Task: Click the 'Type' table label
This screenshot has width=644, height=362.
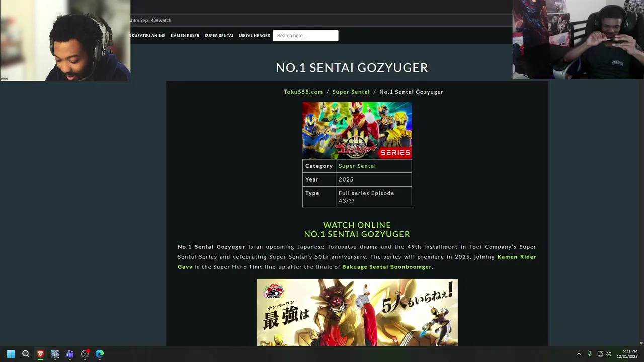Action: 312,193
